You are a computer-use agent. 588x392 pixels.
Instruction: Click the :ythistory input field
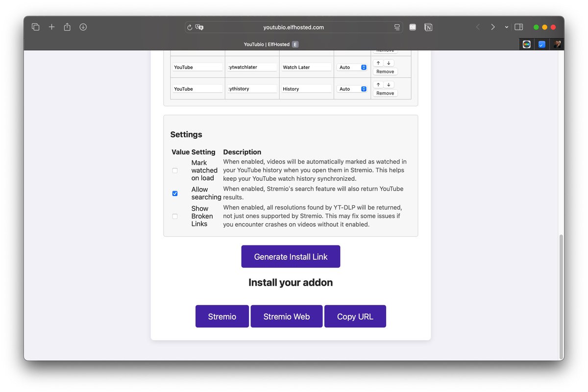click(252, 89)
